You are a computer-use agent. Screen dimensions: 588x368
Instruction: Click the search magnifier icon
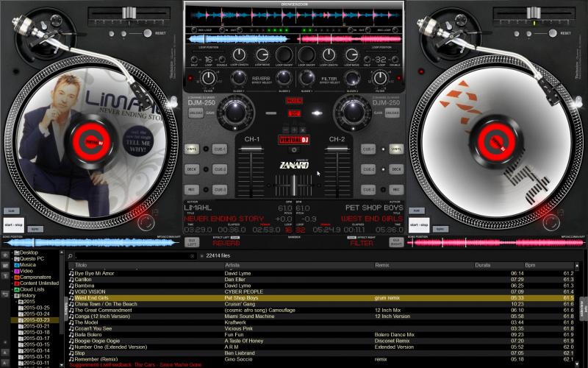click(x=70, y=256)
